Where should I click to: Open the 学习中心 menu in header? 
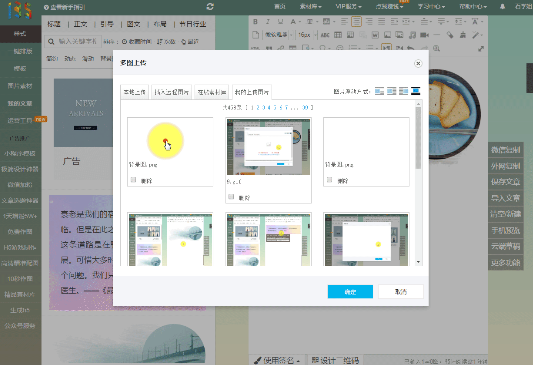(431, 6)
